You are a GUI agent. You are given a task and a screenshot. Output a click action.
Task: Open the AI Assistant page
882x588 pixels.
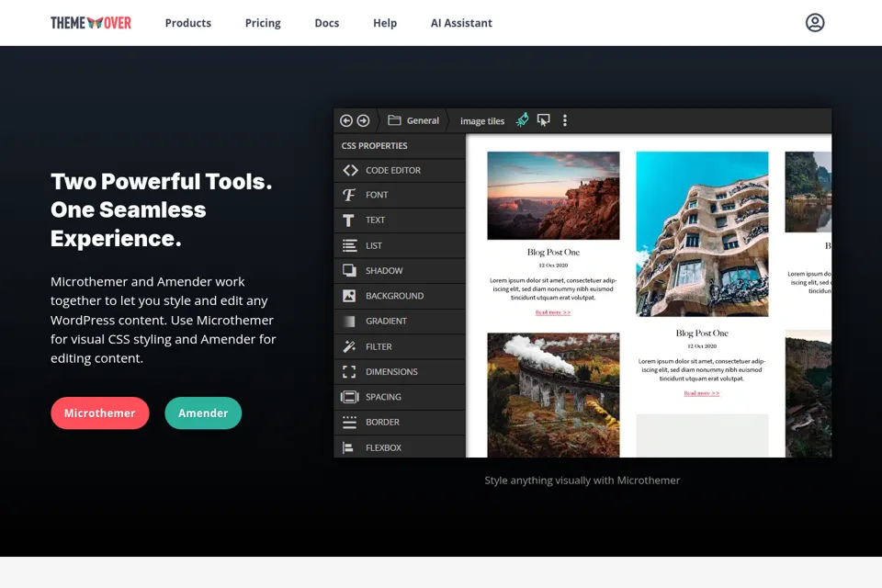[461, 23]
